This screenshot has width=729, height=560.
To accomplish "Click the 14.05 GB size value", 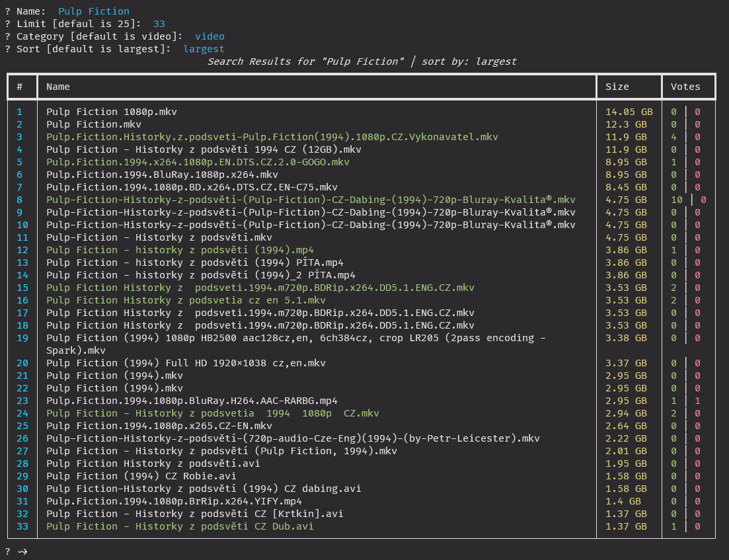I will click(x=629, y=112).
